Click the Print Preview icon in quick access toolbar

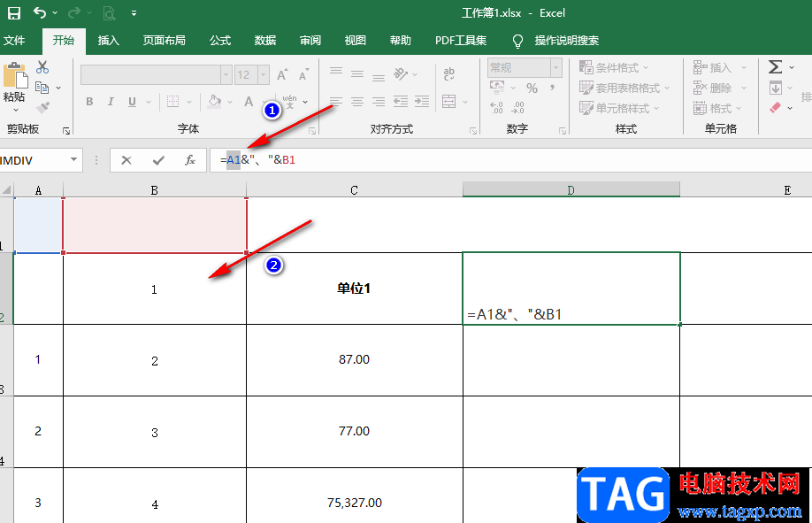[x=109, y=13]
